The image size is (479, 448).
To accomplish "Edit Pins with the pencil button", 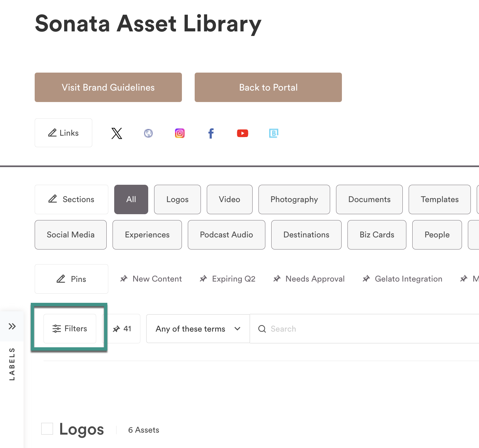I will (71, 279).
